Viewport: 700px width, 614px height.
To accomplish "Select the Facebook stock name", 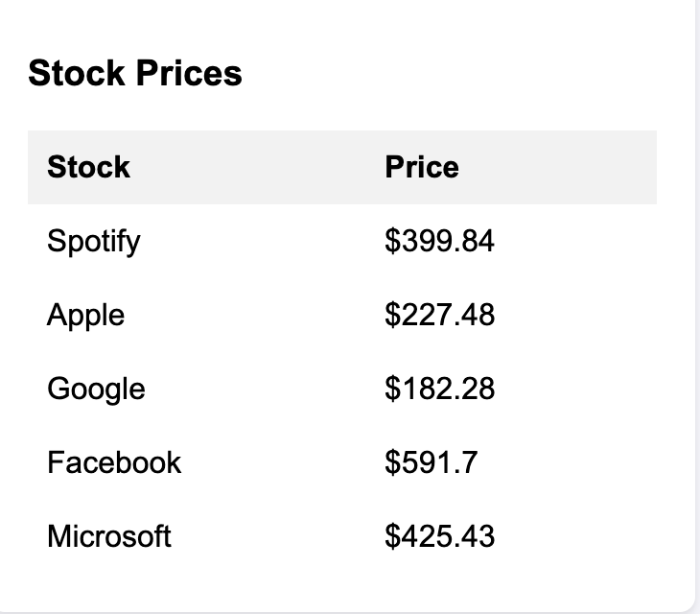I will click(113, 462).
